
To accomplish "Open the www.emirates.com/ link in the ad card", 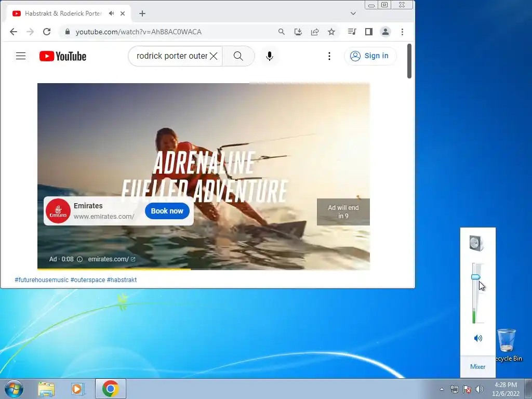I will coord(104,217).
